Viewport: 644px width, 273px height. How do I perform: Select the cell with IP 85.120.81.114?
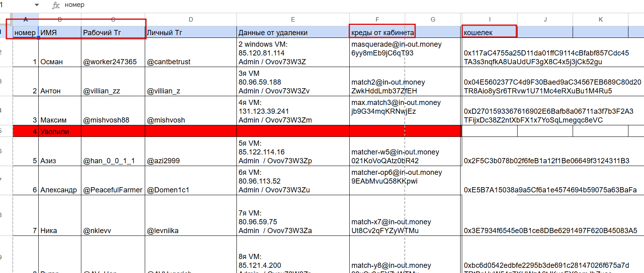293,52
